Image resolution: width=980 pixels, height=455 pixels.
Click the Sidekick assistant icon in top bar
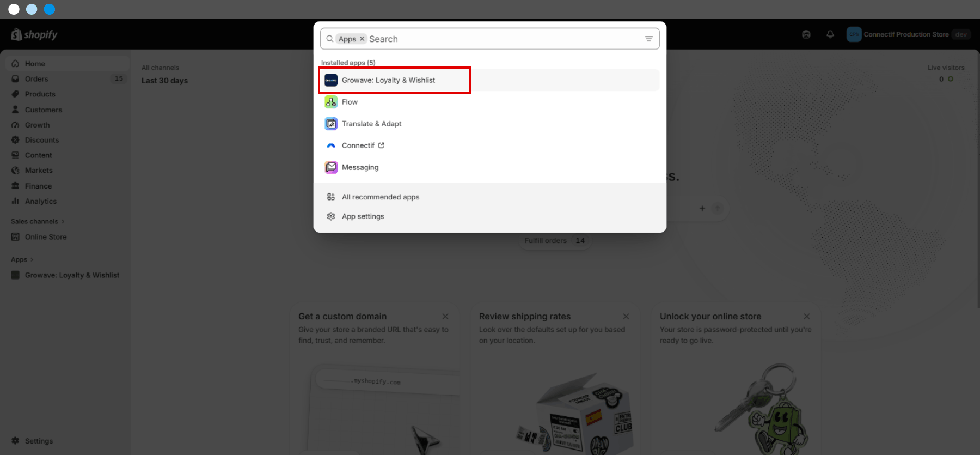pyautogui.click(x=806, y=34)
